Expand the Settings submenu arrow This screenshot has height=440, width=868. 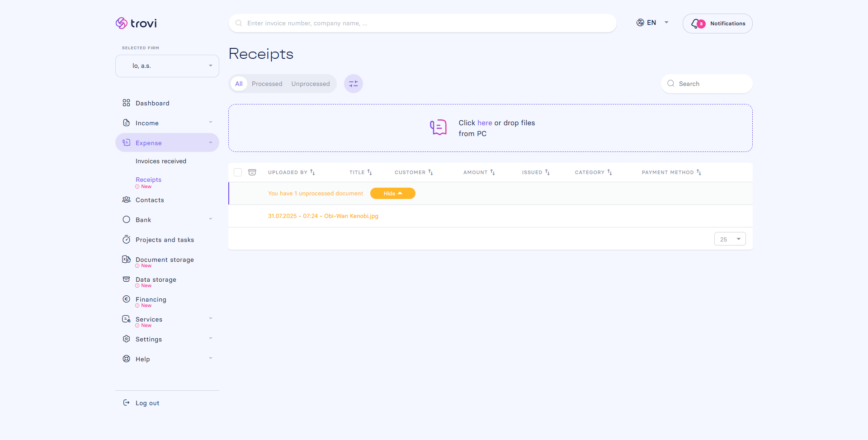point(211,338)
